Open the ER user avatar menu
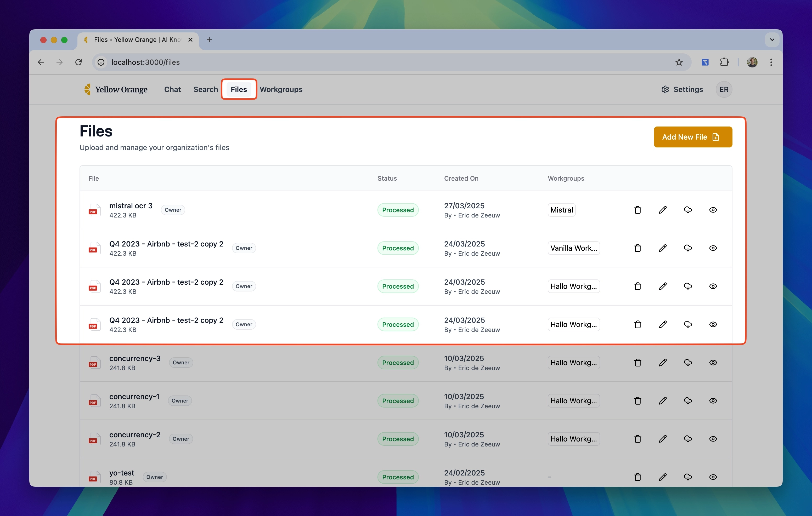Screen dimensions: 812x516 tap(724, 89)
